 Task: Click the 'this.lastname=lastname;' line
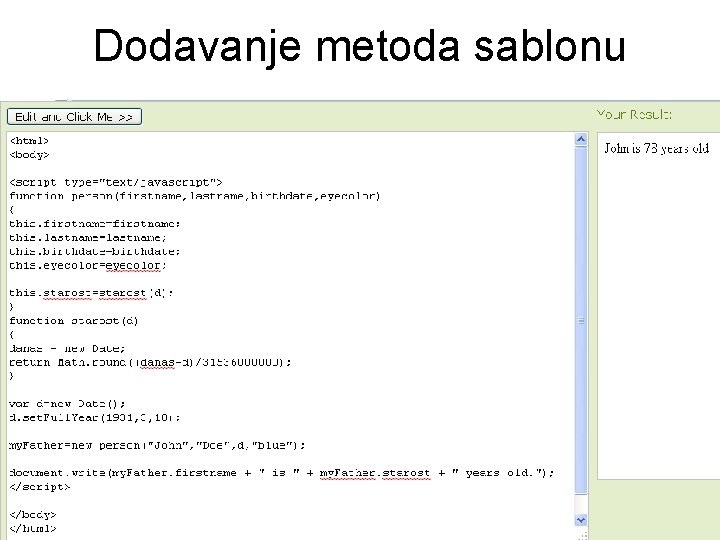(88, 237)
